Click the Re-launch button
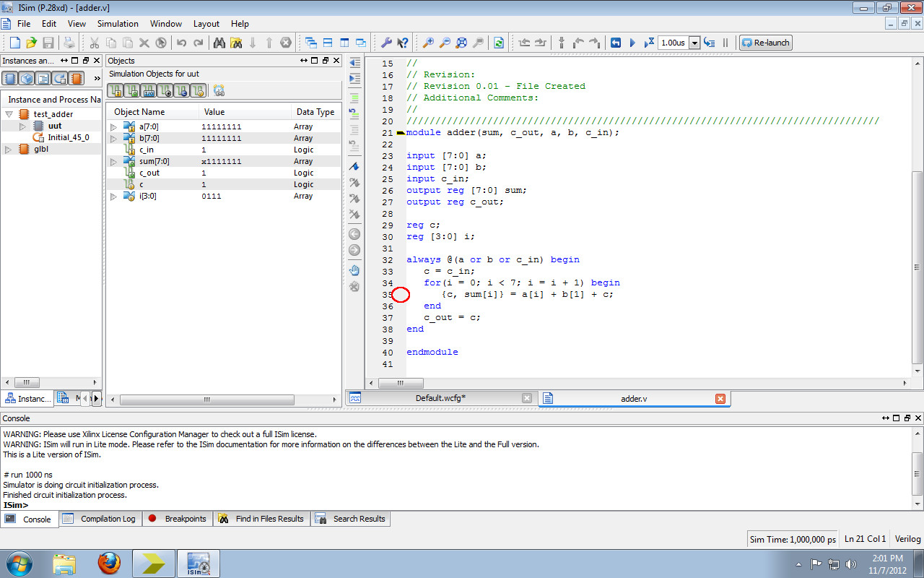The image size is (924, 578). 765,42
